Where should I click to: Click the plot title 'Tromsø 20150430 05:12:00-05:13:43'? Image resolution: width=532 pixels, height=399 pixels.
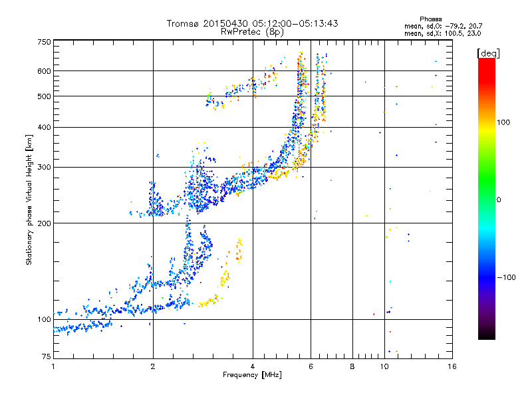(252, 23)
